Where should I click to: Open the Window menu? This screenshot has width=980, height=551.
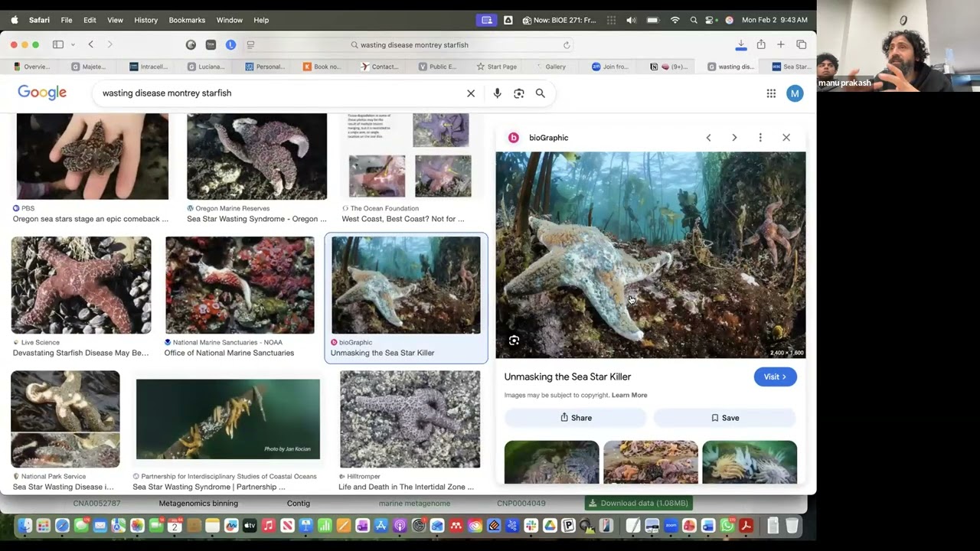tap(229, 20)
